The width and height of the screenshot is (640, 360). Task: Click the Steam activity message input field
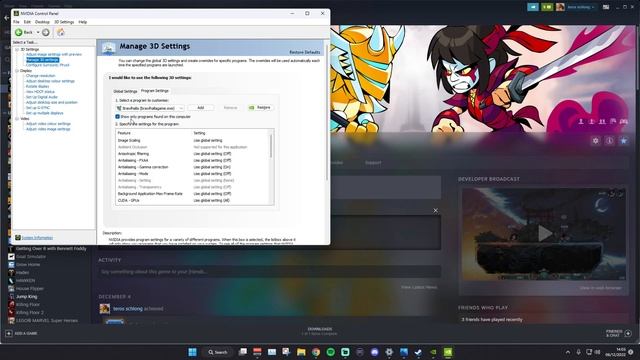pos(269,271)
